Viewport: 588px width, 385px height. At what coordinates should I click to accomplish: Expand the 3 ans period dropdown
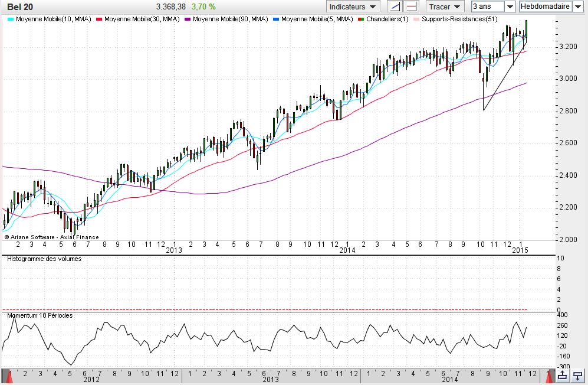click(510, 6)
